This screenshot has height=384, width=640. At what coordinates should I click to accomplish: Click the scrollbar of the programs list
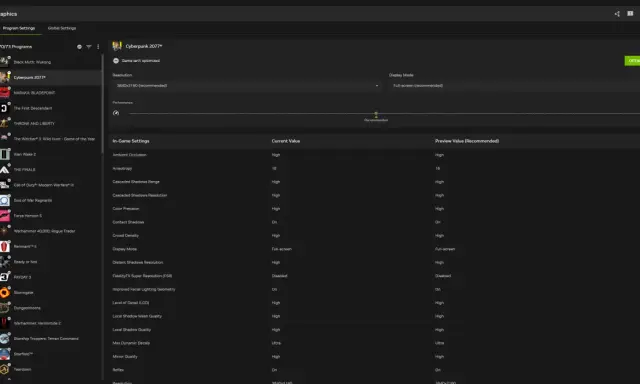[102, 104]
